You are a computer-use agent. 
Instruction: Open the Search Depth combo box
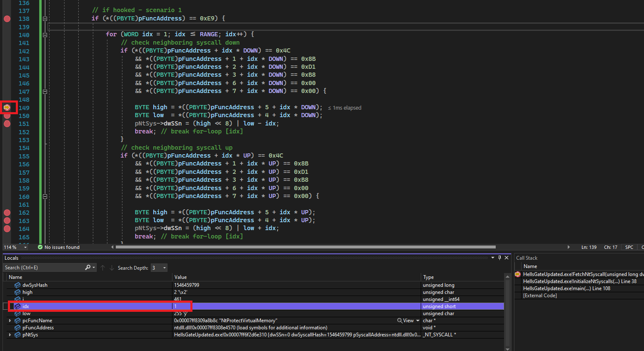(159, 268)
